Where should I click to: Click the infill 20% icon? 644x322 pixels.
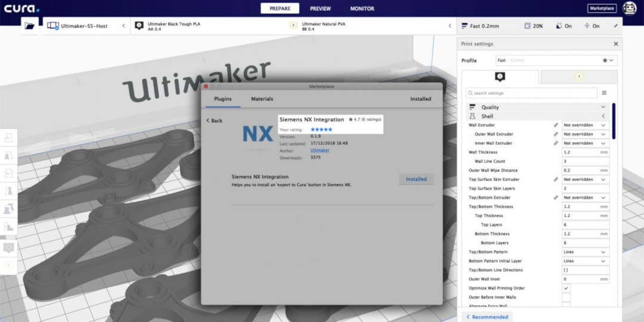[x=527, y=26]
